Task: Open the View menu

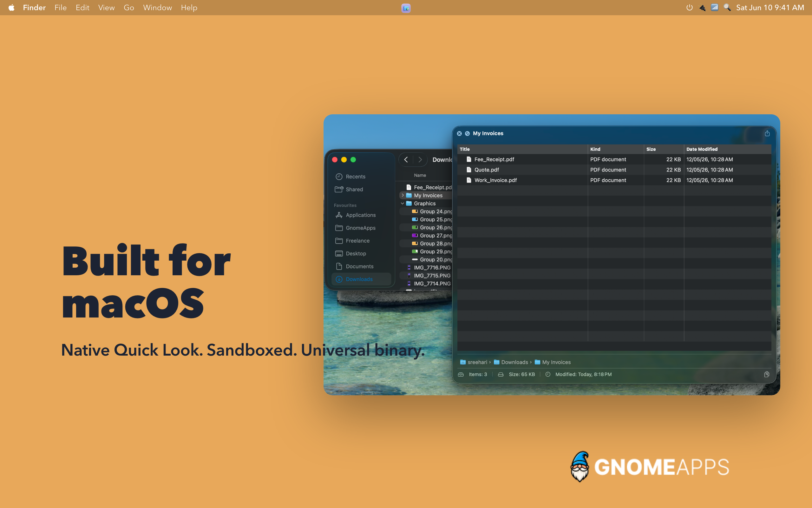Action: (106, 7)
